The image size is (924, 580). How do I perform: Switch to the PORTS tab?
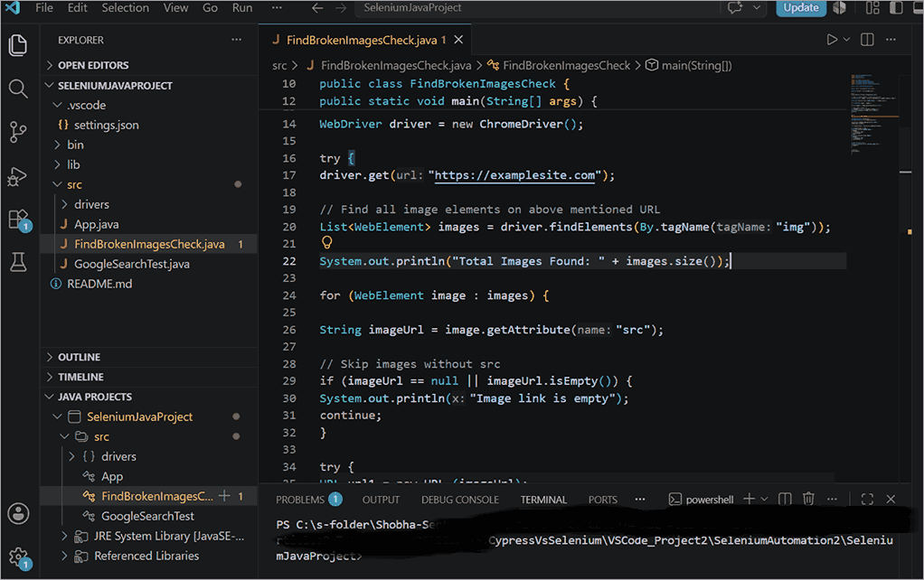coord(602,500)
